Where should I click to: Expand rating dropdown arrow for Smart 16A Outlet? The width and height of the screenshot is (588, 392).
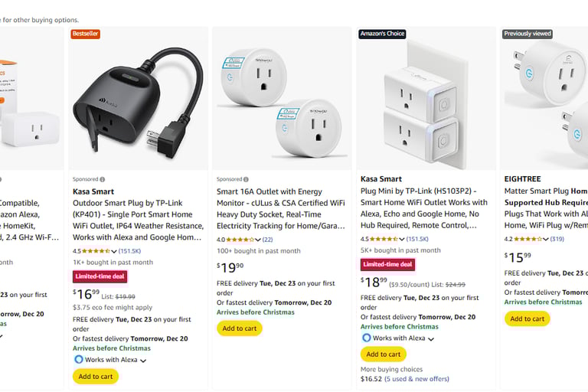(259, 240)
